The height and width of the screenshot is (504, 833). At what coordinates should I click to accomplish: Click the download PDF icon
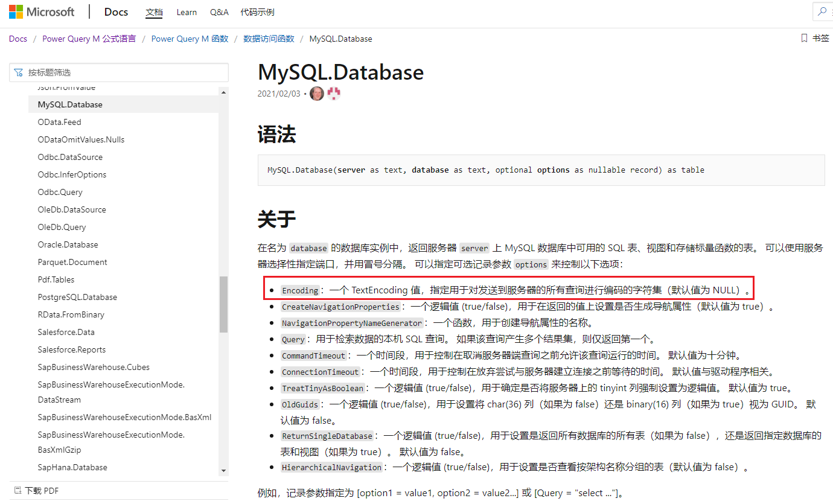pyautogui.click(x=16, y=491)
